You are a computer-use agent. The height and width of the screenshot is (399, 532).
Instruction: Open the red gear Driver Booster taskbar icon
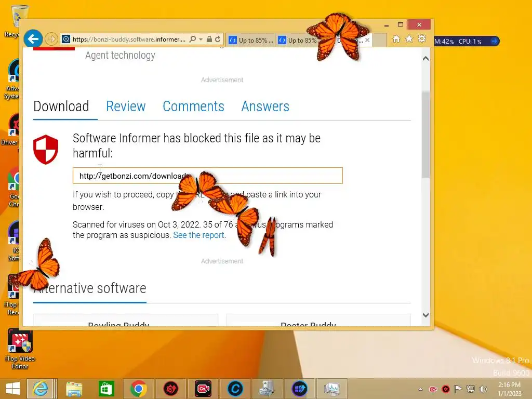pyautogui.click(x=171, y=389)
